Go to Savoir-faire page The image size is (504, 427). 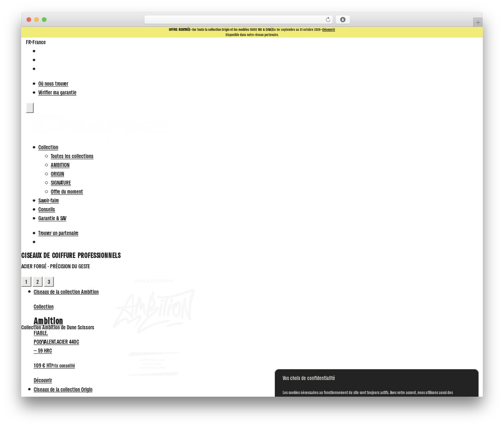48,201
